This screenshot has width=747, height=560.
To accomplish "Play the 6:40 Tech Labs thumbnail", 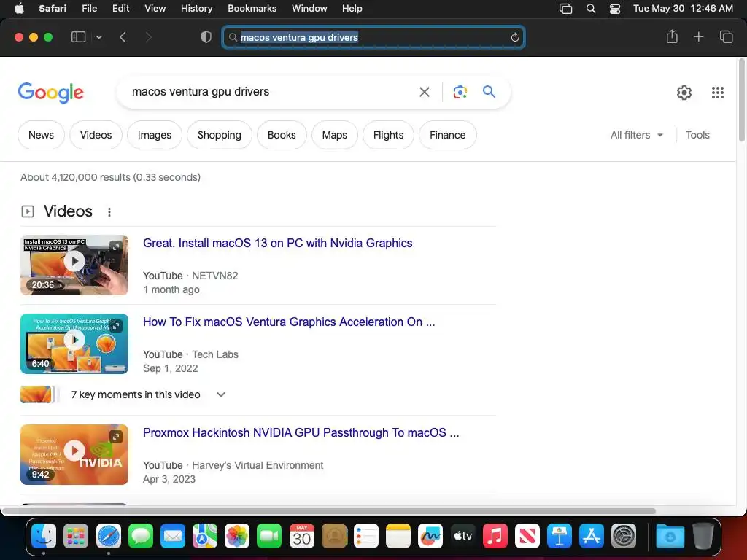I will (x=74, y=343).
